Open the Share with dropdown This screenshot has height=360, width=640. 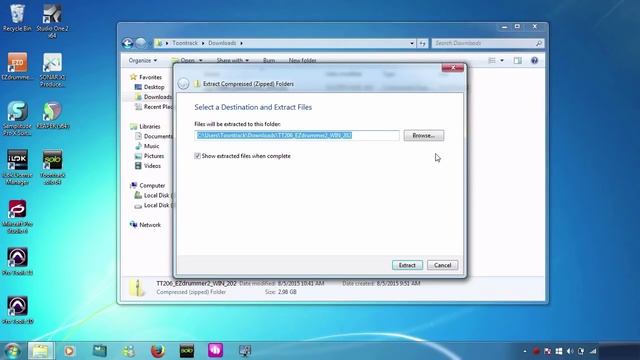click(x=233, y=60)
